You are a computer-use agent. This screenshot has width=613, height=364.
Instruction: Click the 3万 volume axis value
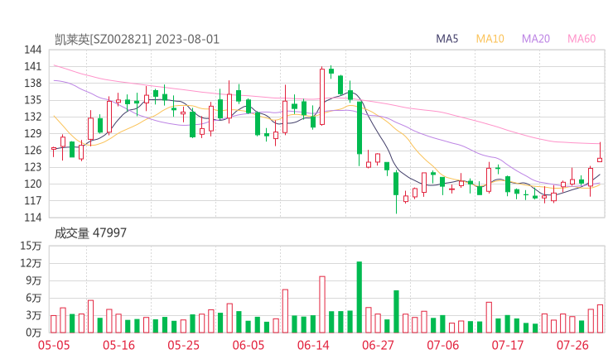pyautogui.click(x=34, y=315)
